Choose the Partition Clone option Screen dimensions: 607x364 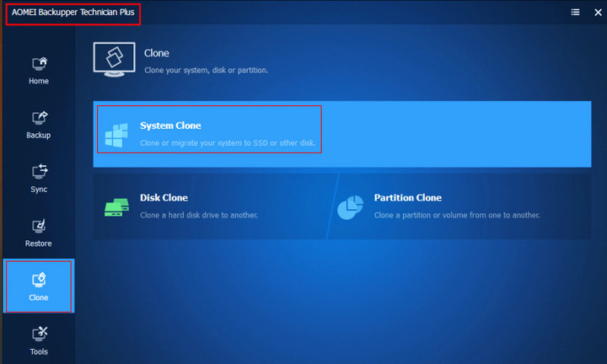[x=460, y=206]
